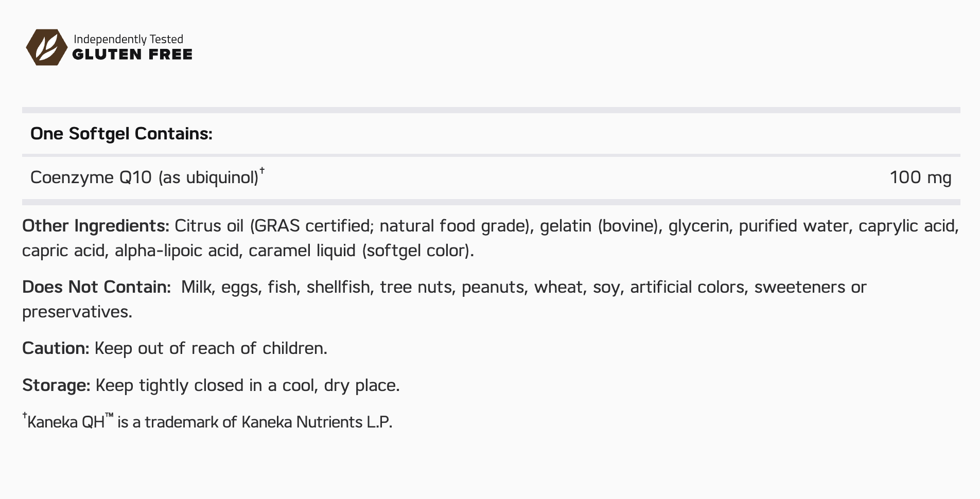Select the "Caution:" bold label
This screenshot has width=980, height=499.
click(x=56, y=348)
